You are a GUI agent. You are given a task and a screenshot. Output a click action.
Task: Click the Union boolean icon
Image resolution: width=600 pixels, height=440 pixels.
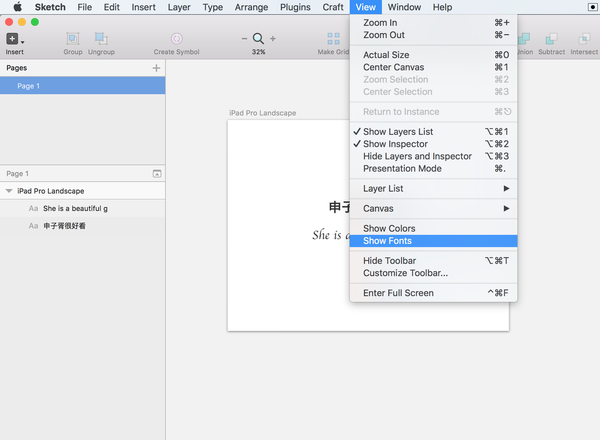coord(524,39)
